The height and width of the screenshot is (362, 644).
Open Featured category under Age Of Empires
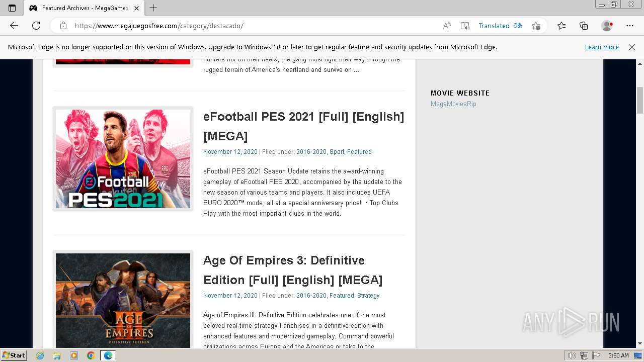coord(342,296)
